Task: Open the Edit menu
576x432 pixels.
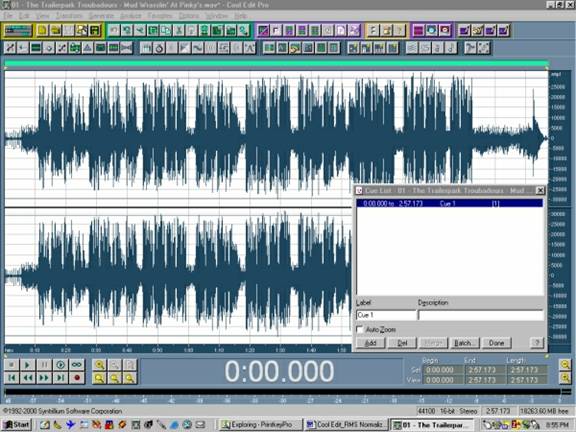Action: (x=24, y=16)
